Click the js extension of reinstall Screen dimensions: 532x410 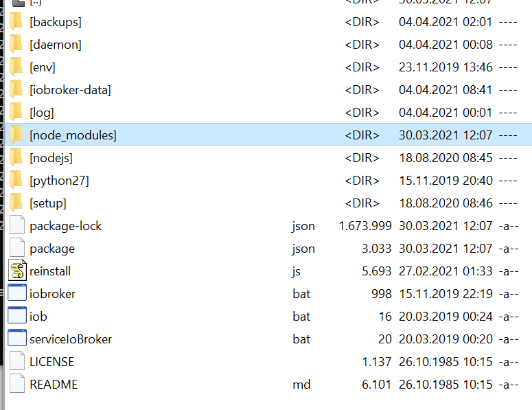click(296, 272)
